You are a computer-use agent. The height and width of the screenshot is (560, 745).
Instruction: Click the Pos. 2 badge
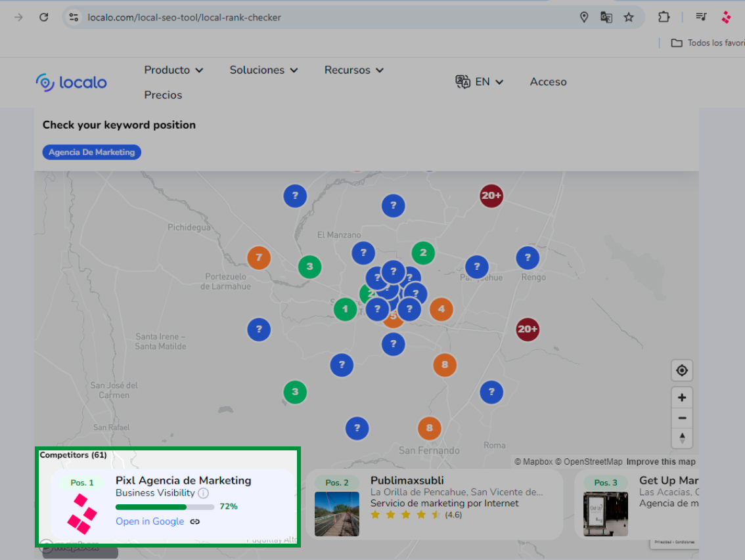click(337, 483)
